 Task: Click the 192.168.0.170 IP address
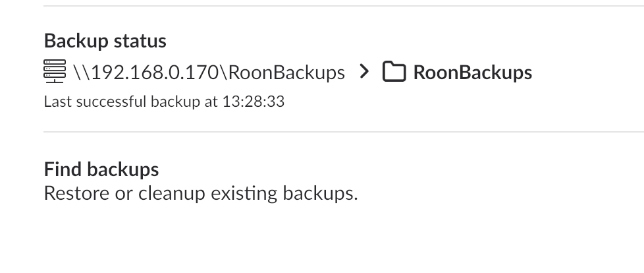coord(155,73)
